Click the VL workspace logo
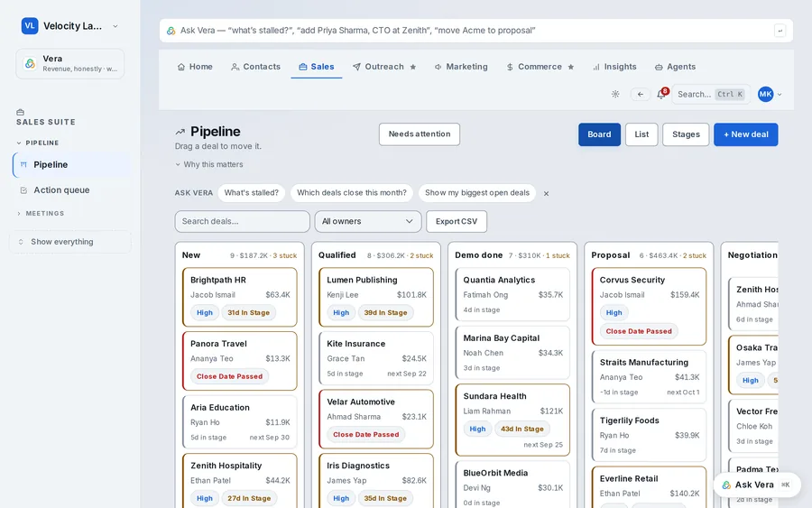 [x=30, y=26]
